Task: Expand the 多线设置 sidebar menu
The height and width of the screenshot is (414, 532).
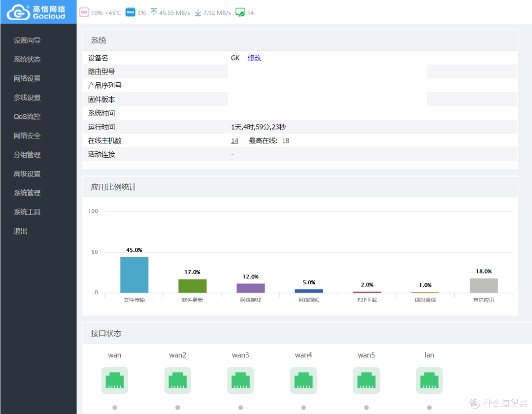Action: (27, 98)
